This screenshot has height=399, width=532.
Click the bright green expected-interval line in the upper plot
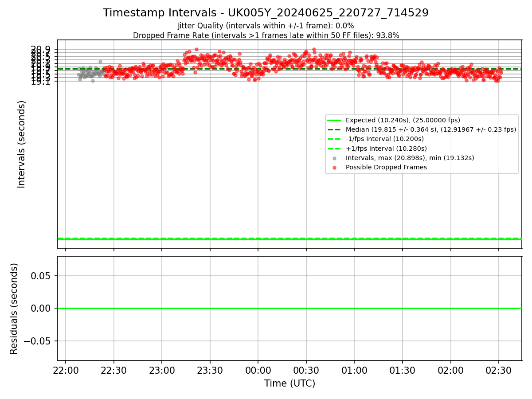click(x=289, y=239)
